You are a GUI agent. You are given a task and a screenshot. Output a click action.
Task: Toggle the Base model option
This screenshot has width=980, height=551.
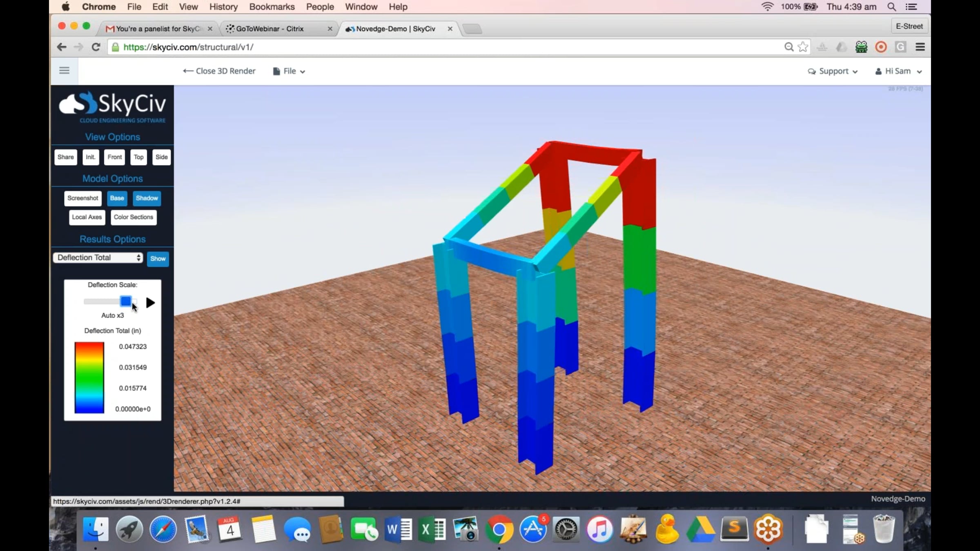tap(117, 198)
